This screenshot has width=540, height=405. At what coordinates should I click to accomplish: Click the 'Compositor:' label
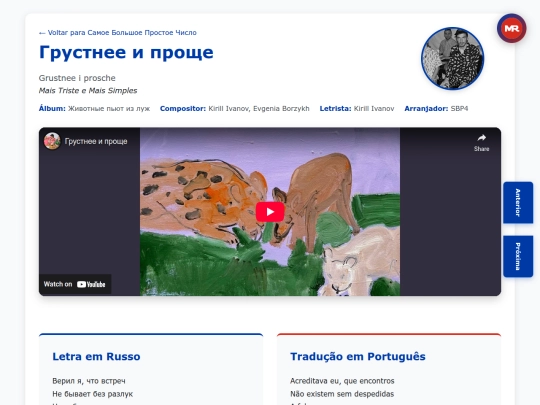(x=183, y=108)
